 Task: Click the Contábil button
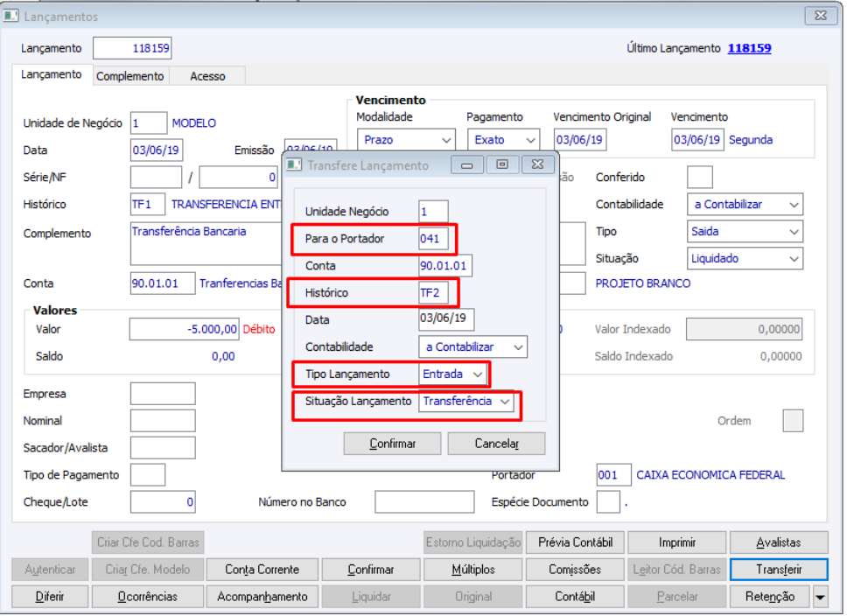[575, 597]
